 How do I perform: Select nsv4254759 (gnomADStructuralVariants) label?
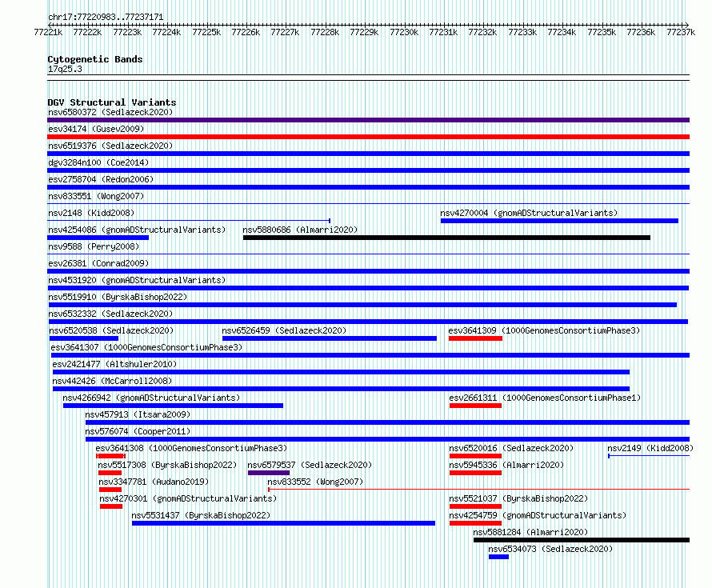coord(538,515)
